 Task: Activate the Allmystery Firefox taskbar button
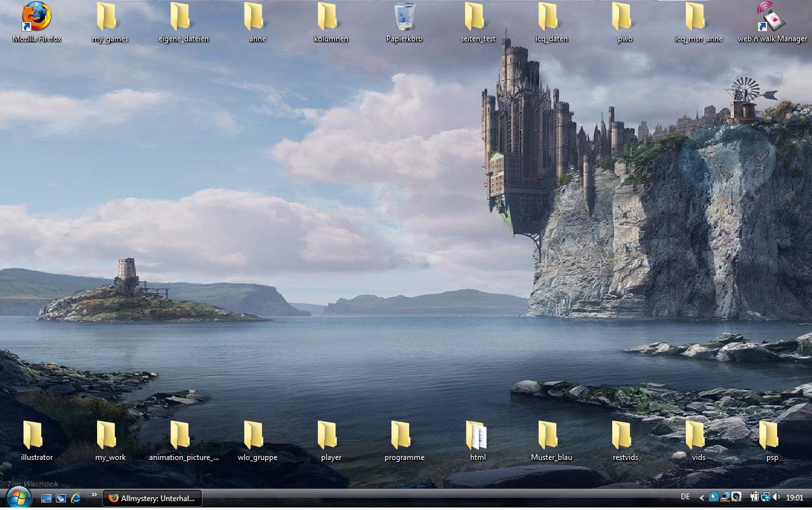click(152, 498)
